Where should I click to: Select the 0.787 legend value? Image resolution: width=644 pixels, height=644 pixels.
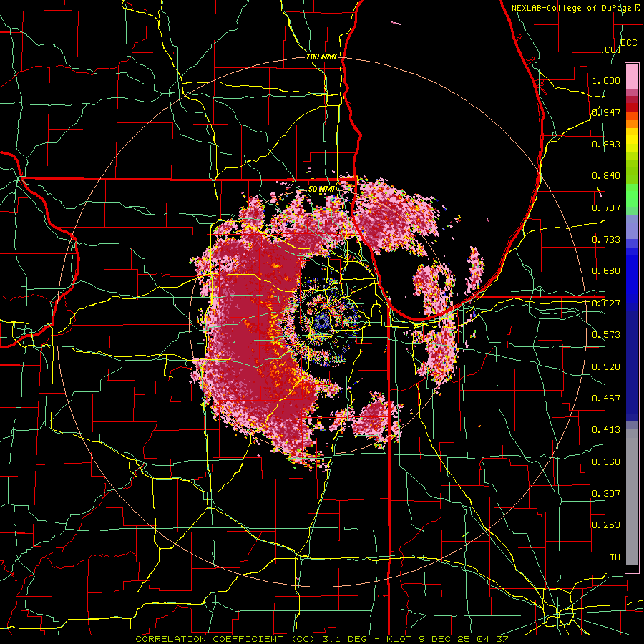[x=606, y=208]
